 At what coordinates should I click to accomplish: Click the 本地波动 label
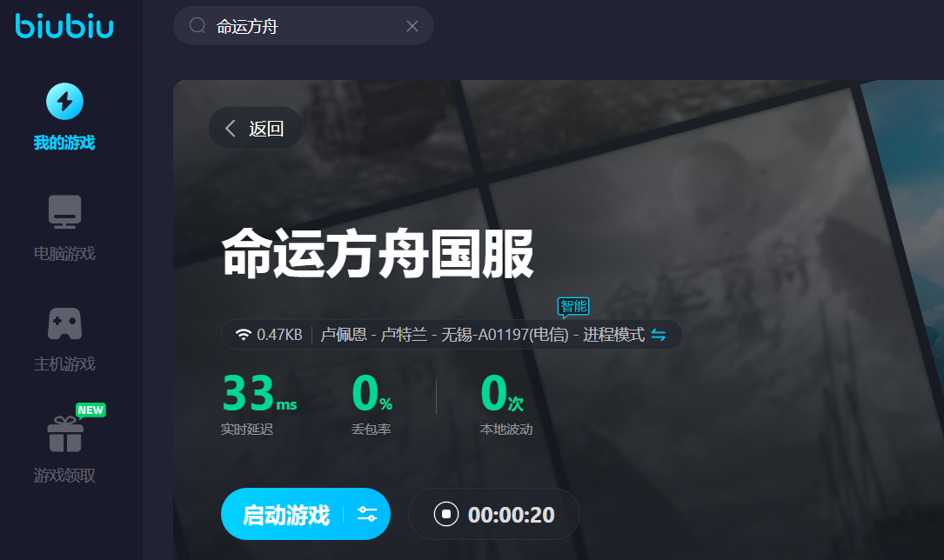506,429
